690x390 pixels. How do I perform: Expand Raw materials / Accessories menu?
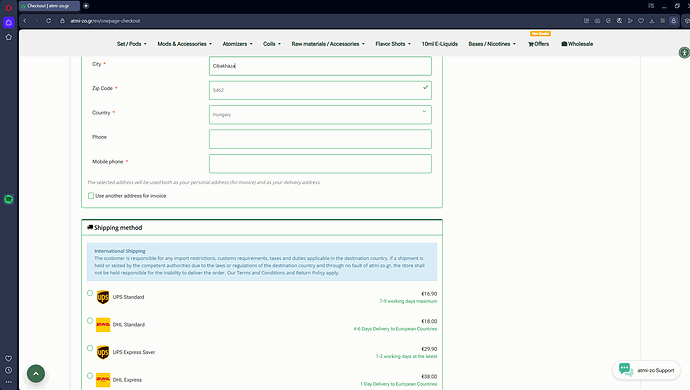point(328,44)
